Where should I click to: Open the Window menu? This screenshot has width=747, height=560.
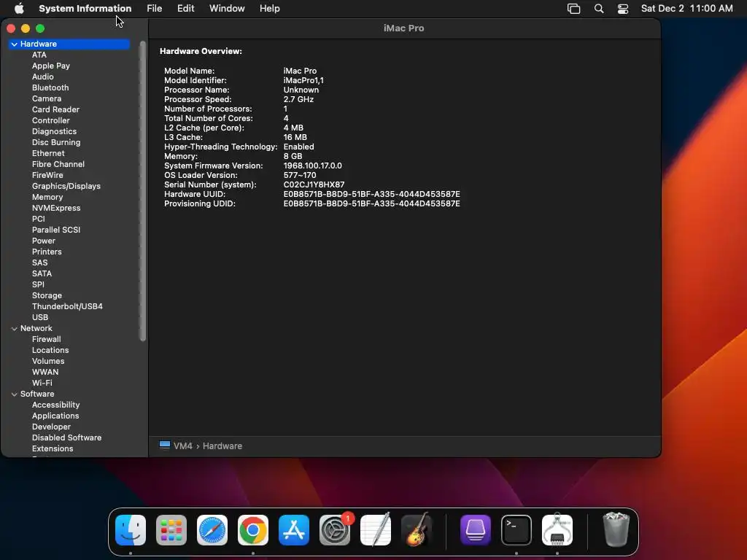coord(227,9)
